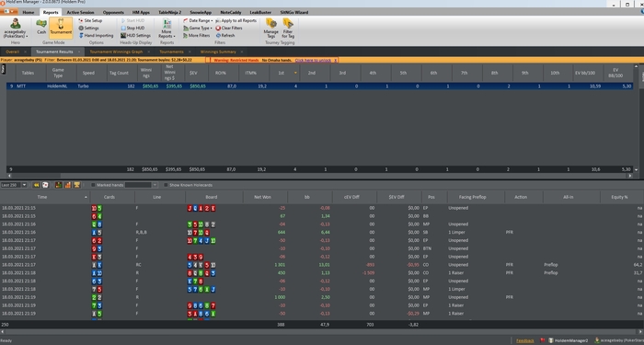Open the Feedback link in status bar

[x=525, y=340]
